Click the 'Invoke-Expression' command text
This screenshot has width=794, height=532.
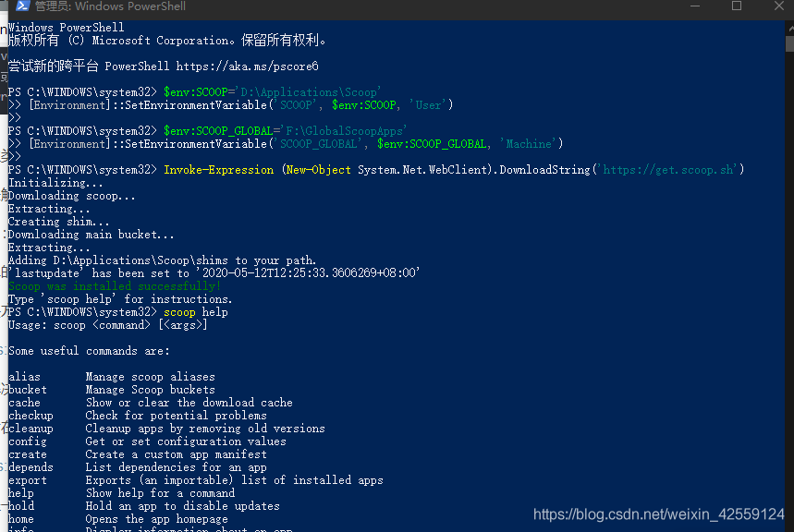coord(218,170)
